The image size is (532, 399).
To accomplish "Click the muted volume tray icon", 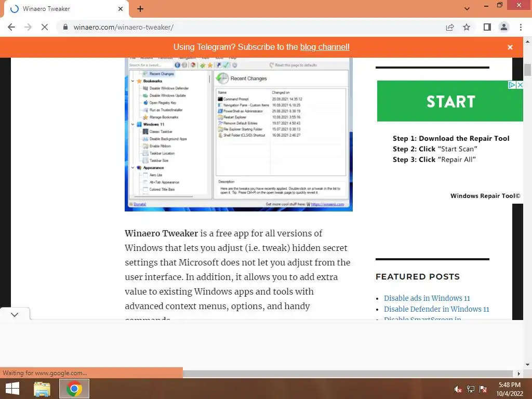I will [458, 389].
